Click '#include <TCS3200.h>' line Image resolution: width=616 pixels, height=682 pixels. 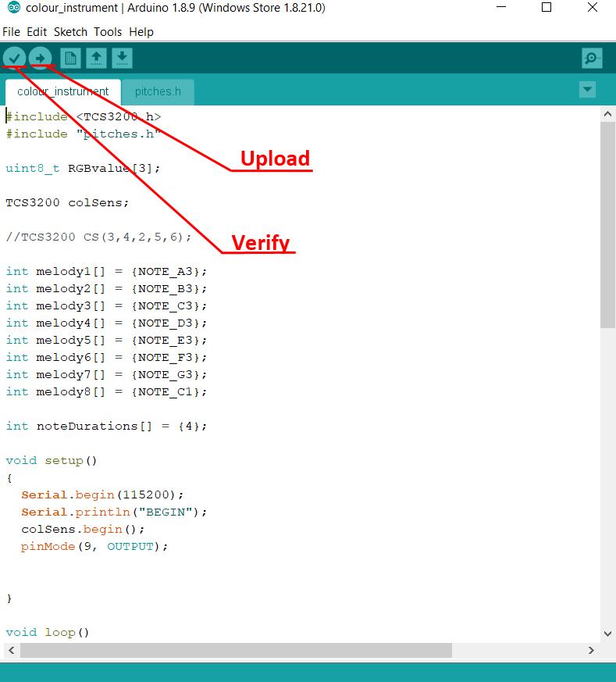83,117
